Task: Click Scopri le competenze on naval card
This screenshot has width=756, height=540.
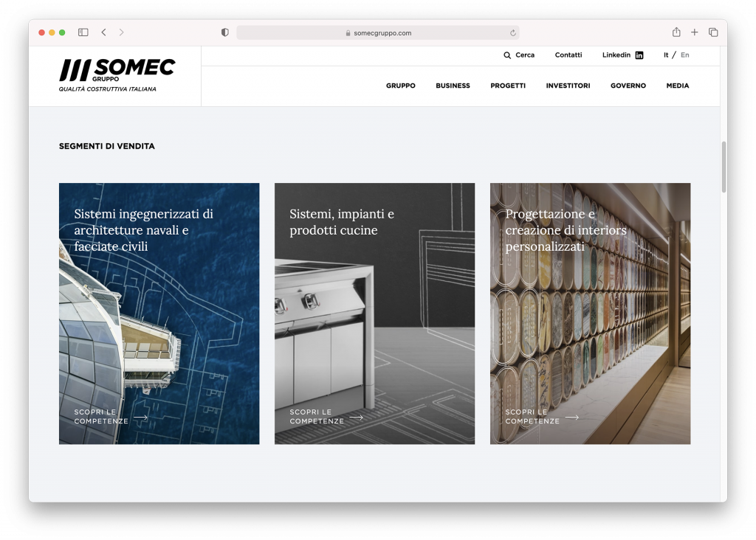Action: pyautogui.click(x=100, y=417)
